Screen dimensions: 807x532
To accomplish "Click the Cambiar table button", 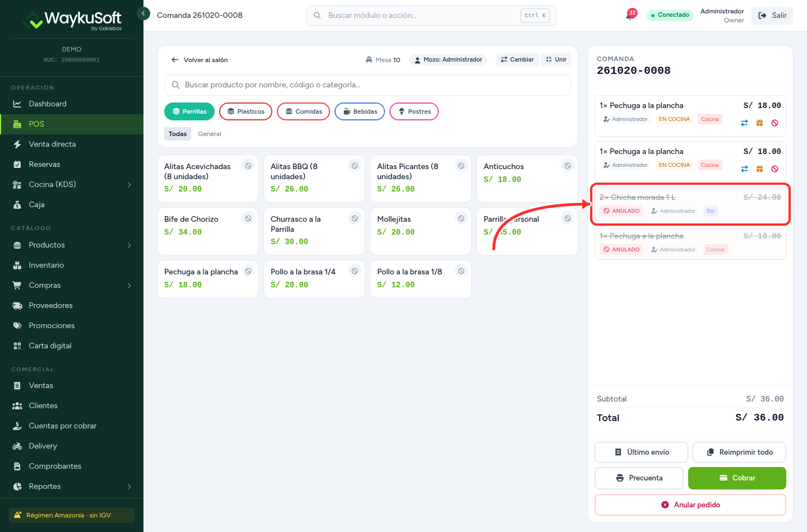I will tap(517, 59).
